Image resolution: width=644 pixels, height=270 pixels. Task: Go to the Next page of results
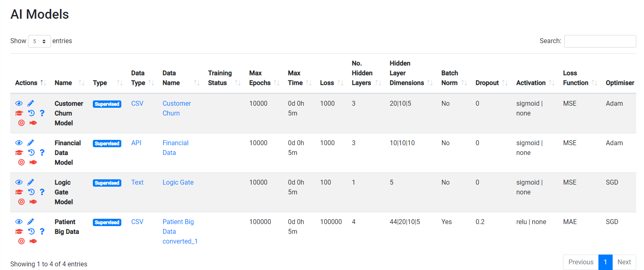pyautogui.click(x=624, y=262)
